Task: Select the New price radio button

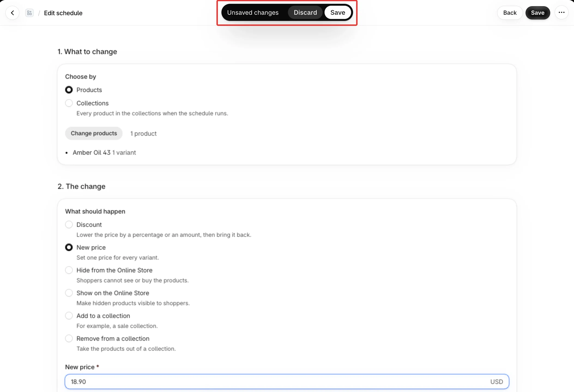Action: 69,247
